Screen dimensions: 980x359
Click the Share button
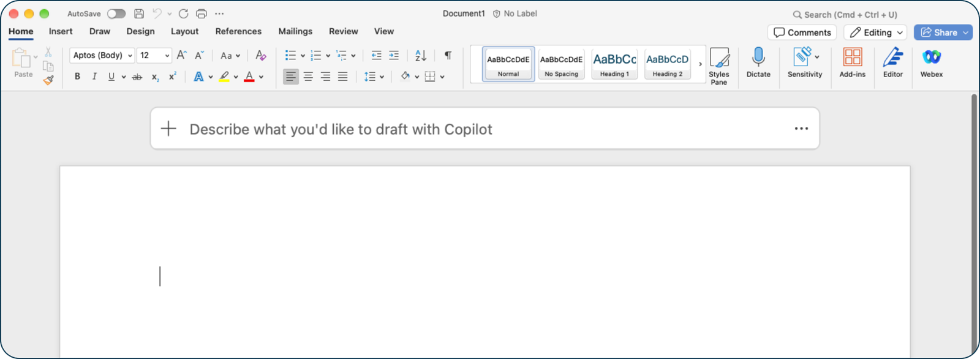(x=943, y=32)
